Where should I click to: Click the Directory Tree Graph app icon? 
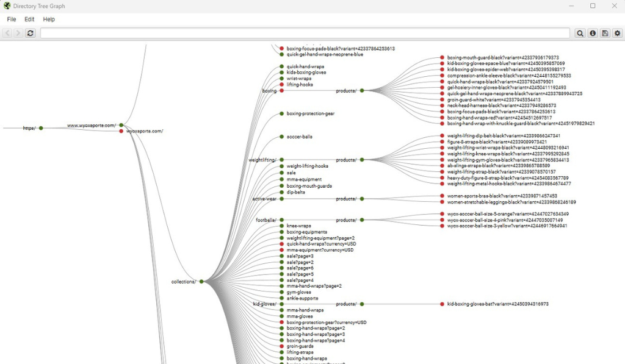click(7, 6)
